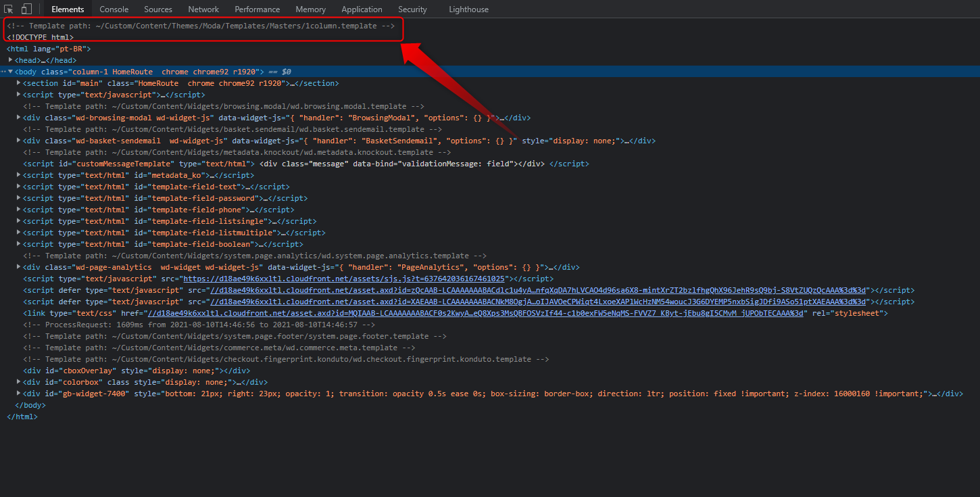980x497 pixels.
Task: Expand the colorbox div node
Action: pos(18,382)
